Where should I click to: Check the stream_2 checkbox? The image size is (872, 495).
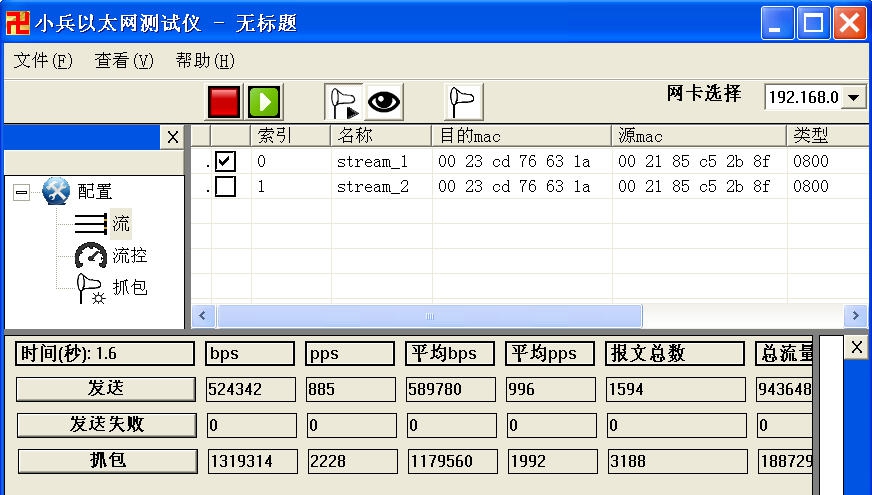(225, 186)
